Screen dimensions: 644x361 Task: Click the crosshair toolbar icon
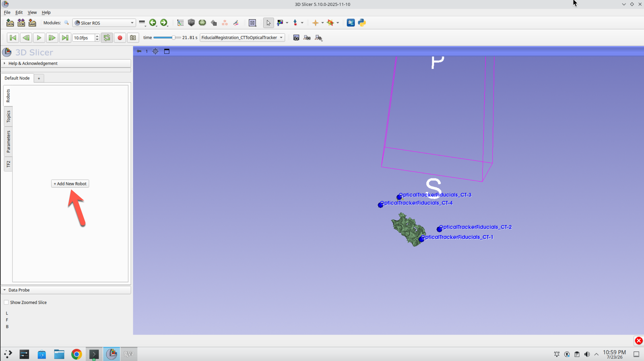click(x=315, y=23)
